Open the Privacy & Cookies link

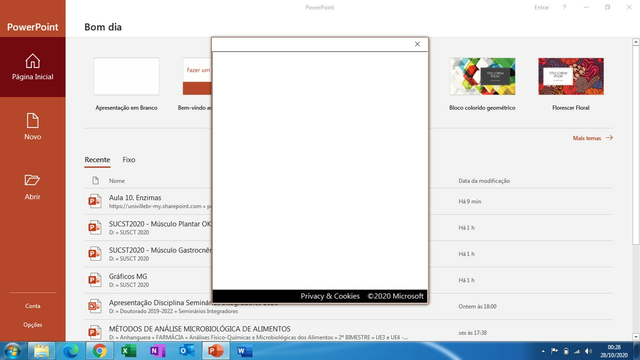[330, 296]
